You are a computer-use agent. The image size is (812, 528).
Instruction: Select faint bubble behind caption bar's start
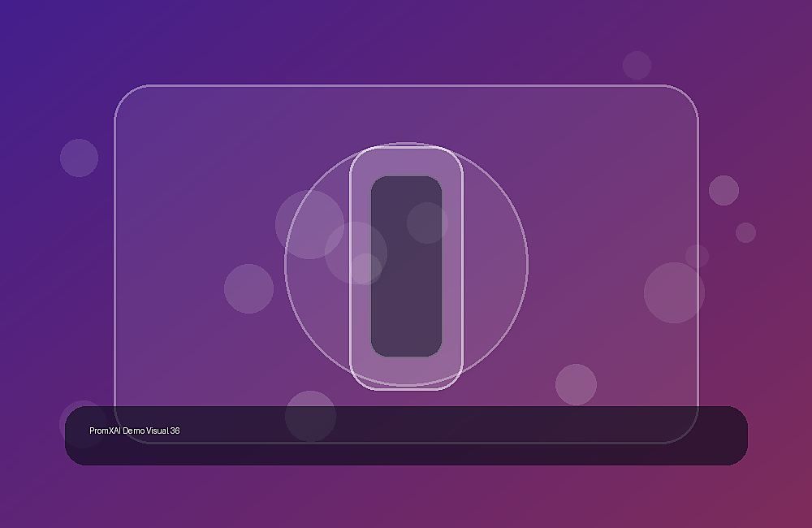click(x=83, y=424)
